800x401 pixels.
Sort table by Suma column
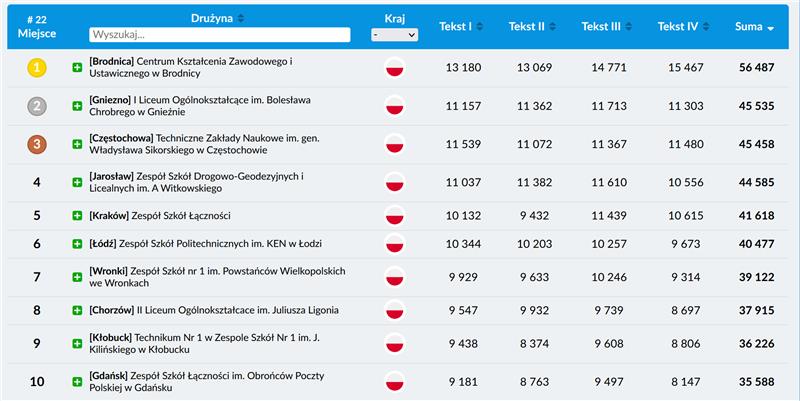click(755, 26)
